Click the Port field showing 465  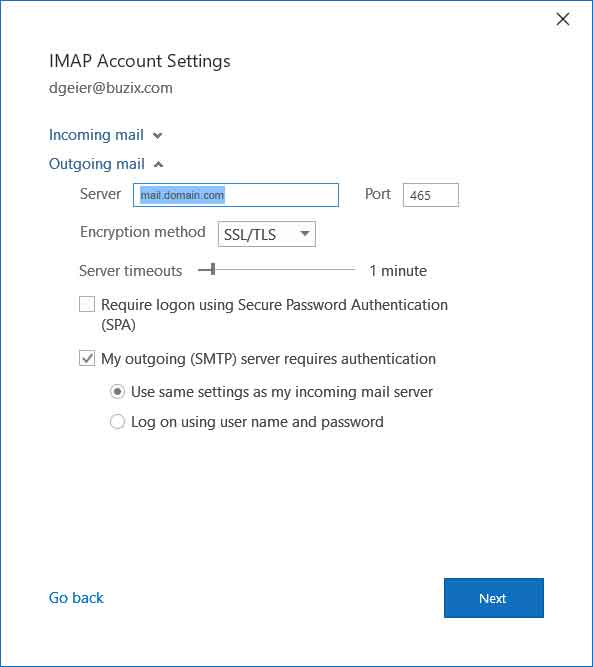click(430, 195)
